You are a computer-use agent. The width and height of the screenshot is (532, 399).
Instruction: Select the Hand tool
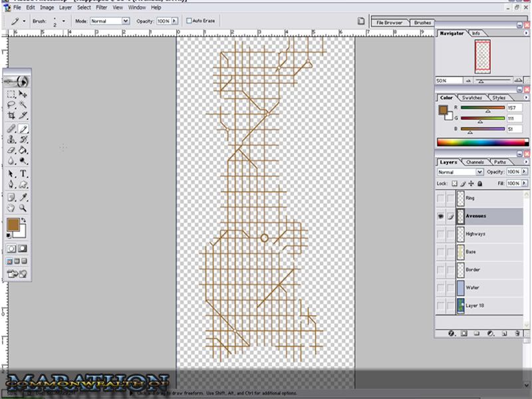point(11,208)
